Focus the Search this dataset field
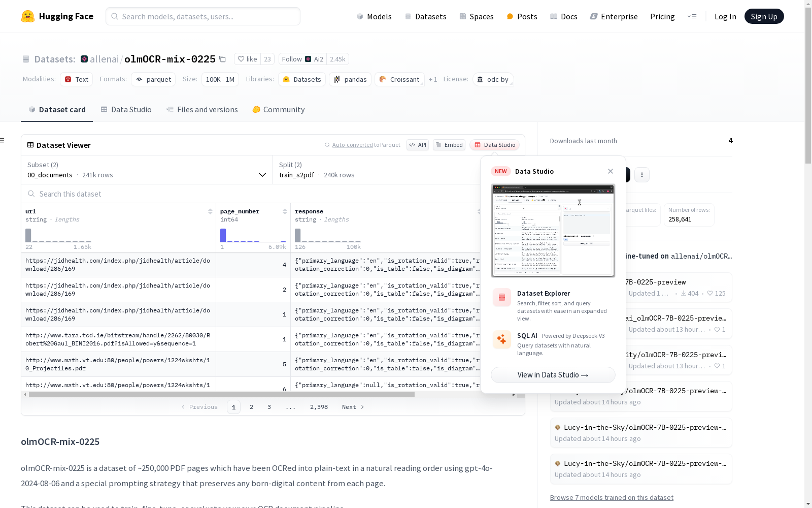The width and height of the screenshot is (812, 508). tap(251, 194)
